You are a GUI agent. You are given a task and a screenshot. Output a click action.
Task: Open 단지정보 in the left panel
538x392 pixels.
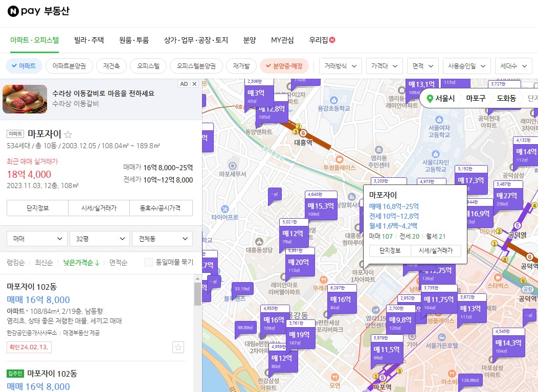click(x=38, y=208)
